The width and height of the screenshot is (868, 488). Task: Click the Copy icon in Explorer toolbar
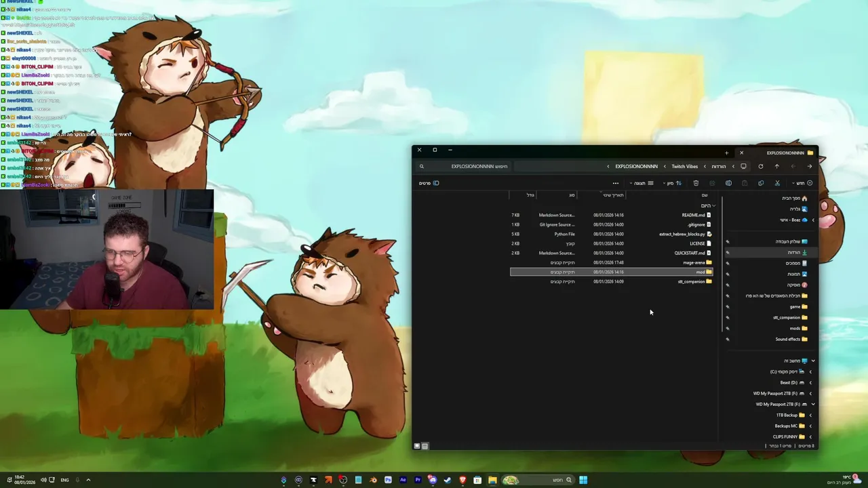tap(761, 183)
